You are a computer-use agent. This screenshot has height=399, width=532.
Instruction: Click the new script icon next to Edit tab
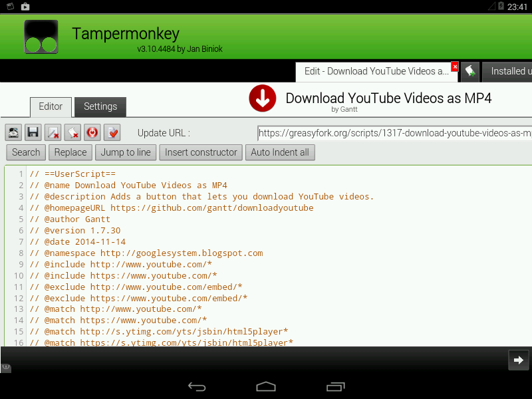click(470, 72)
